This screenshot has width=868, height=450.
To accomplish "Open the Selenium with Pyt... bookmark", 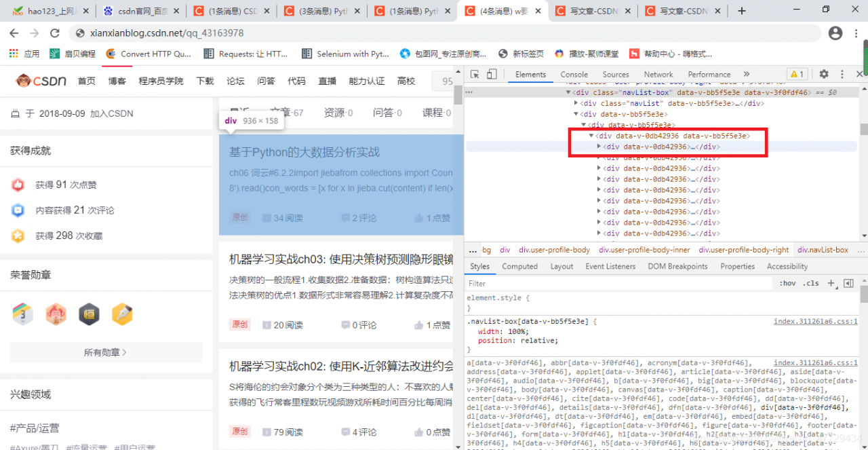I will (x=347, y=54).
